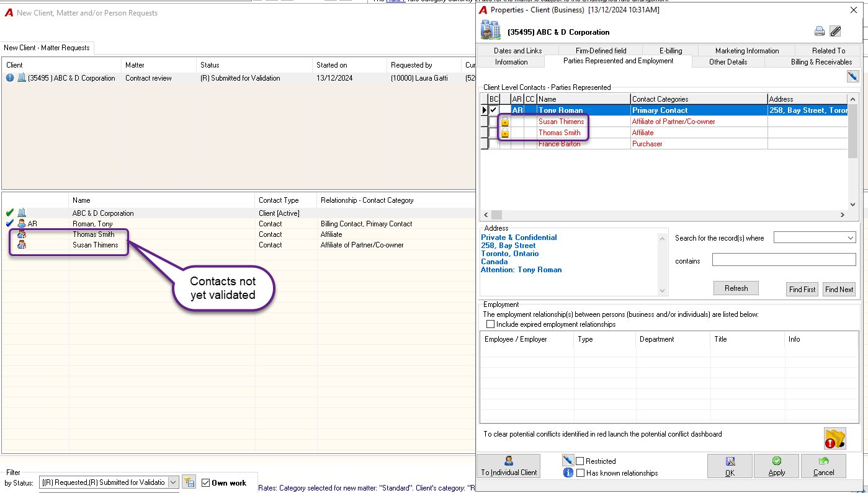This screenshot has width=868, height=493.
Task: Click the unvalidated contact icon for Thomas Smith
Action: (22, 234)
